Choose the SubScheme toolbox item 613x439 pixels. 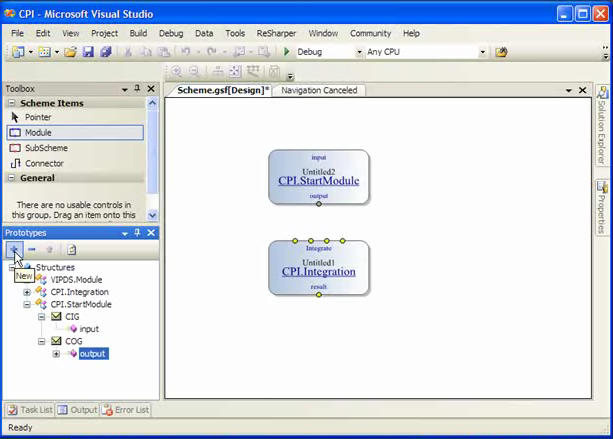point(46,148)
